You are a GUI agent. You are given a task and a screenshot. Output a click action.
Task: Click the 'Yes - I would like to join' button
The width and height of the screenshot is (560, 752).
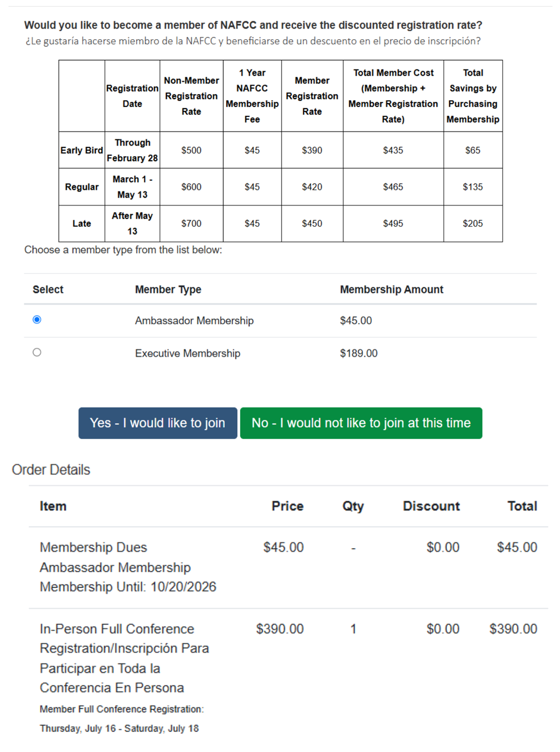pos(157,423)
